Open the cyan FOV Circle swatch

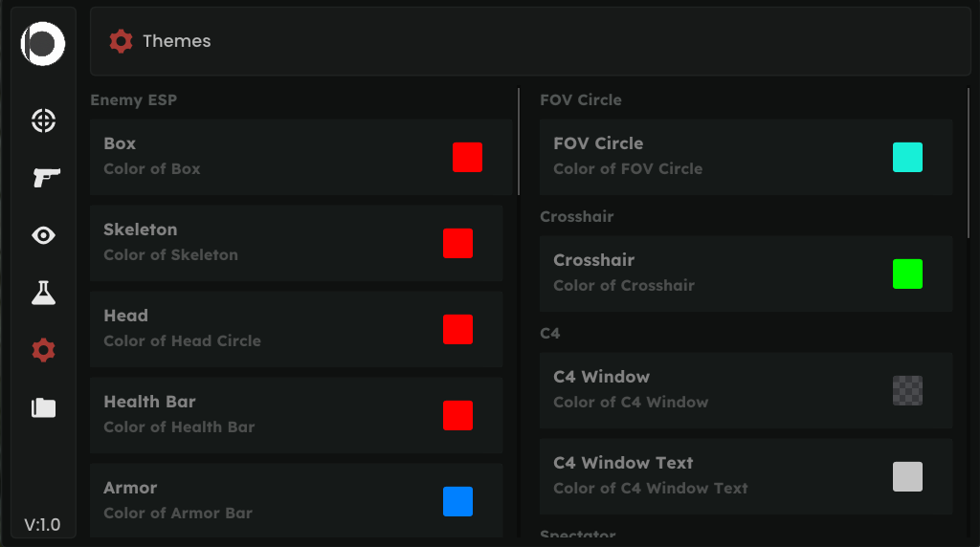coord(907,158)
